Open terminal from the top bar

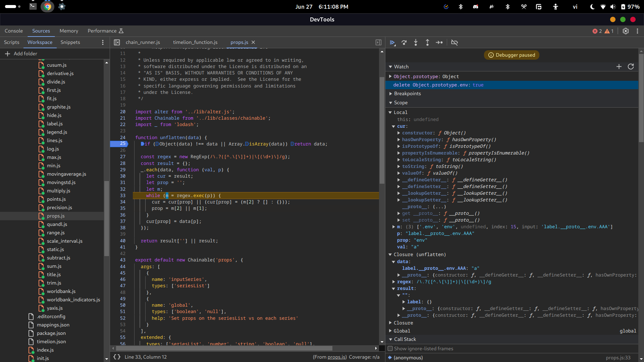[33, 6]
